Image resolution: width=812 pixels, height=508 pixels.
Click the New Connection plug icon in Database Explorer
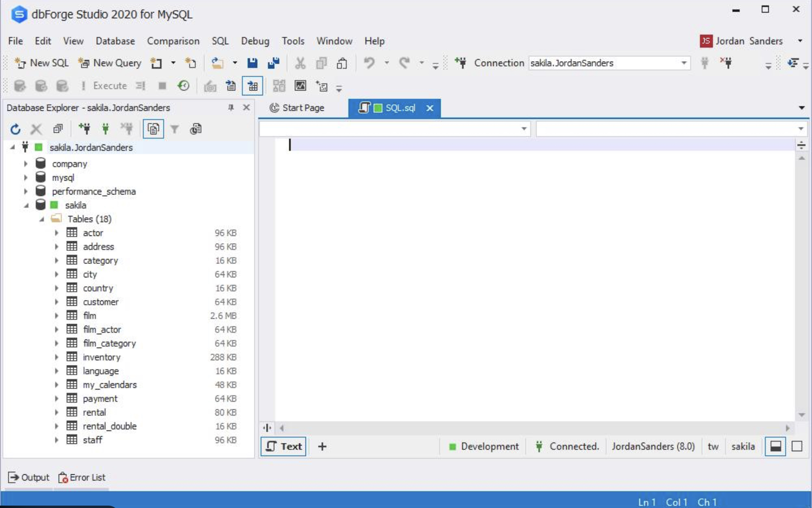(85, 129)
